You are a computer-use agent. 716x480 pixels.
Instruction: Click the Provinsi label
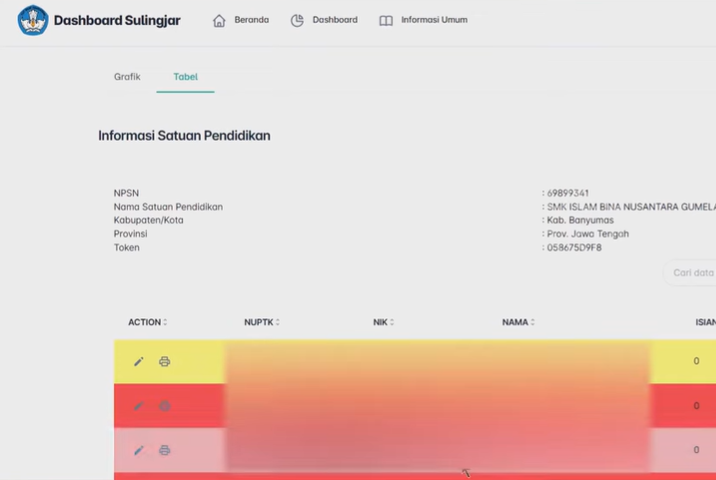(130, 234)
